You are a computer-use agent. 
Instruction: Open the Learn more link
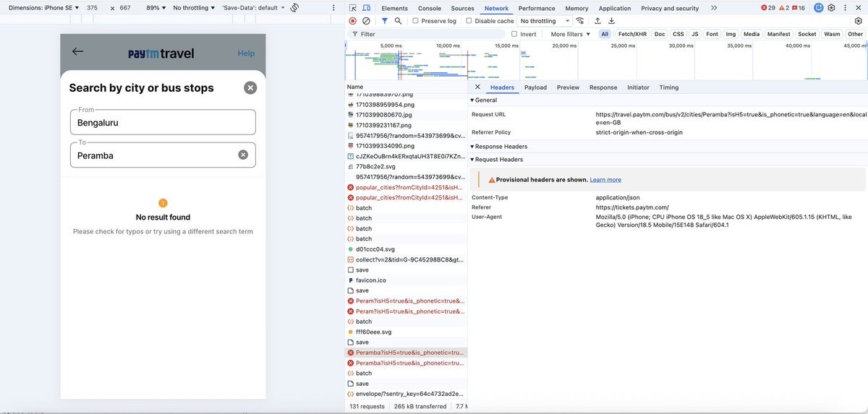coord(605,180)
